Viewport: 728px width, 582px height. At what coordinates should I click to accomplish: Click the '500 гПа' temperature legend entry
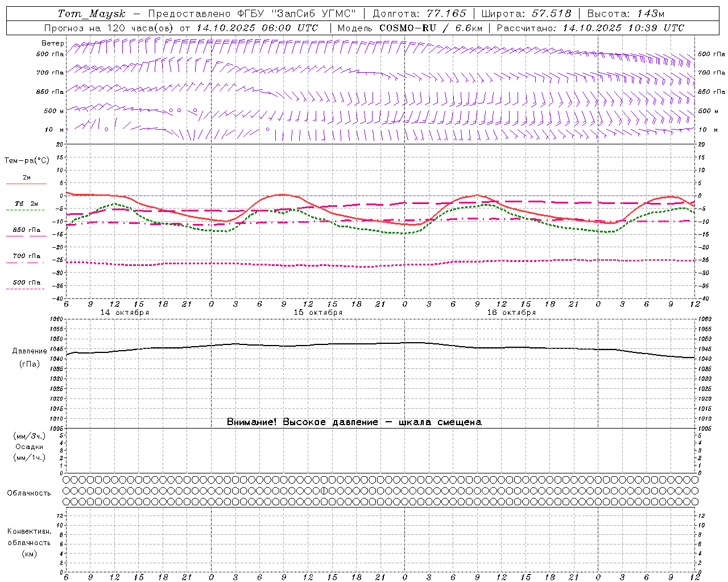click(27, 282)
